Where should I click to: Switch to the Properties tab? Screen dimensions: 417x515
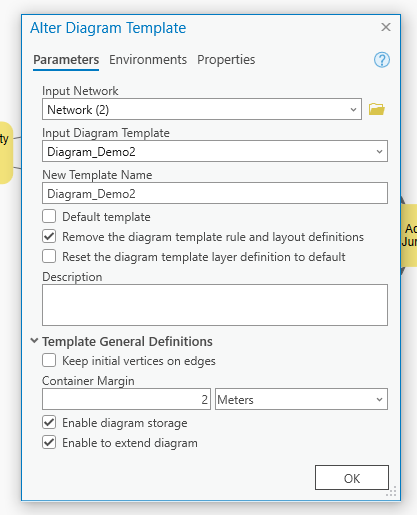(x=226, y=60)
